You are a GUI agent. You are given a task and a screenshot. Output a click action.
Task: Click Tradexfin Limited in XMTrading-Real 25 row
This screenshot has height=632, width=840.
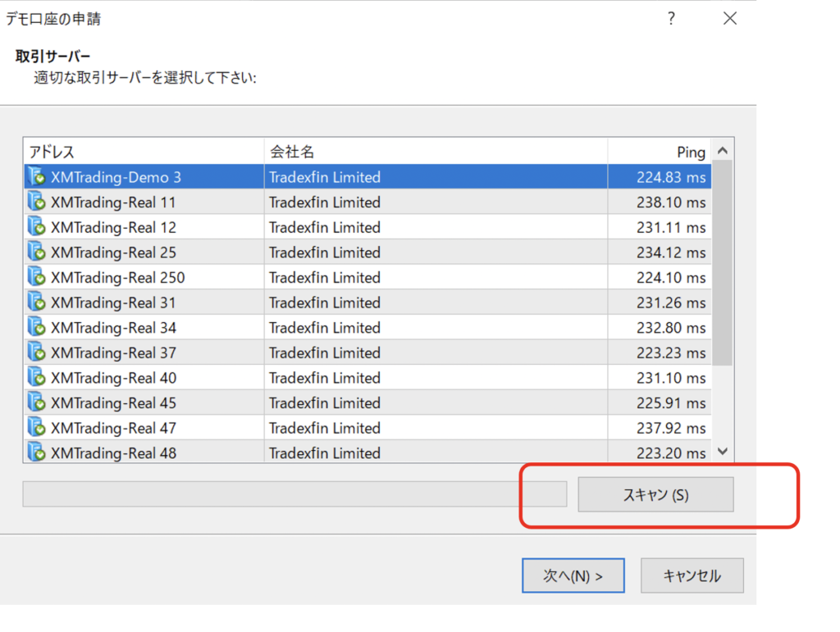tap(325, 252)
